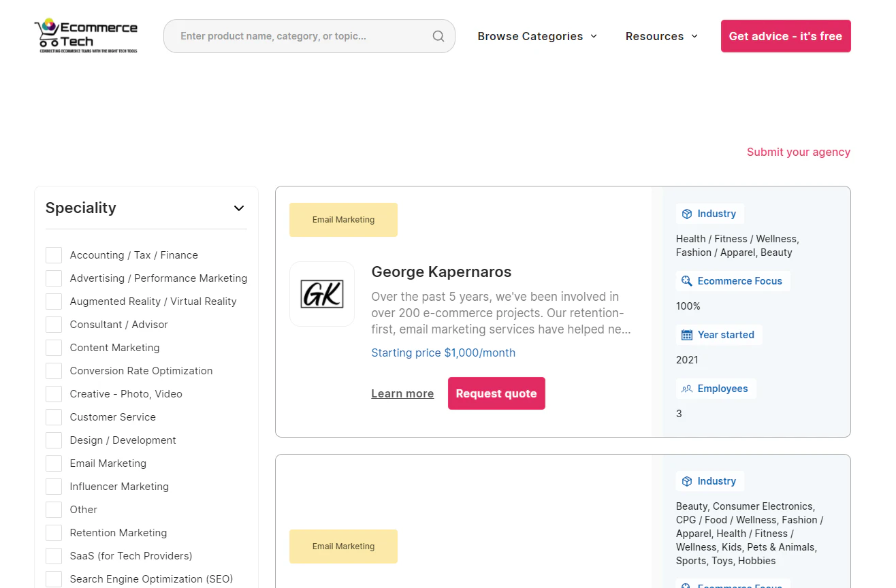
Task: Check the Accounting / Tax / Finance box
Action: (x=54, y=255)
